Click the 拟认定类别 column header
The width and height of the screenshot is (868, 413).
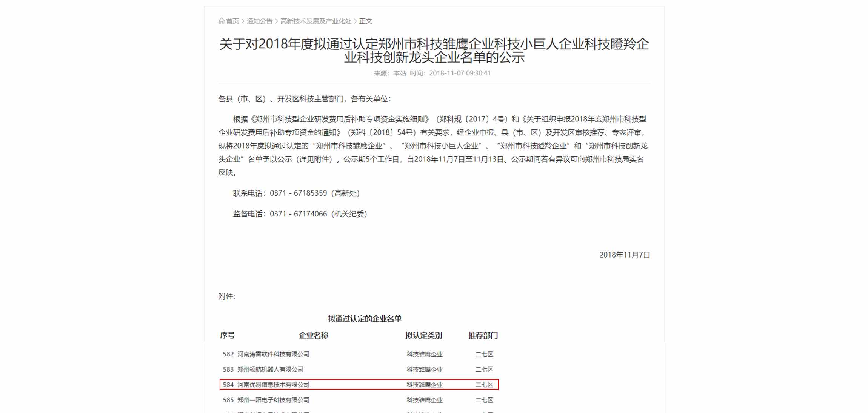[x=423, y=335]
